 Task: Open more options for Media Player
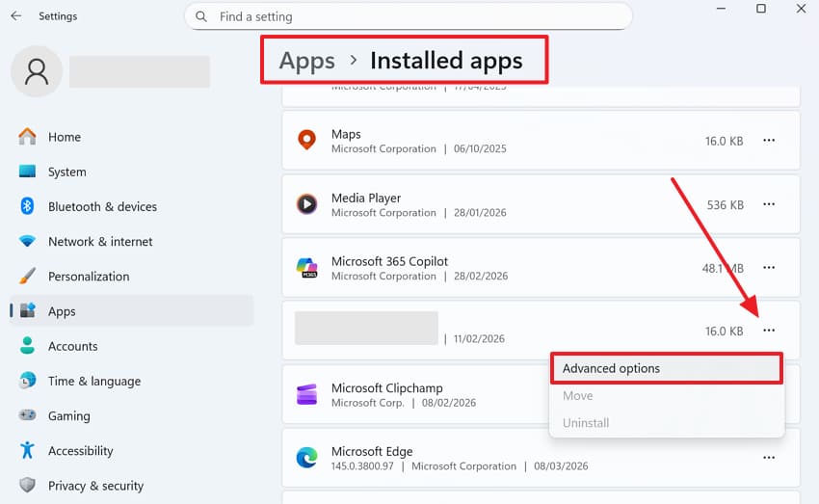pyautogui.click(x=769, y=204)
